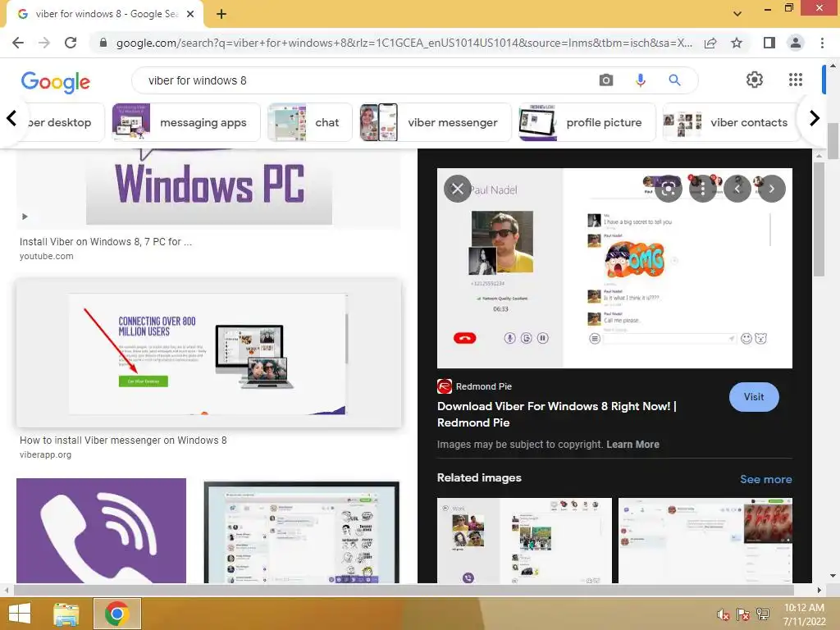This screenshot has width=840, height=630.
Task: Open the Google apps grid
Action: coord(796,80)
